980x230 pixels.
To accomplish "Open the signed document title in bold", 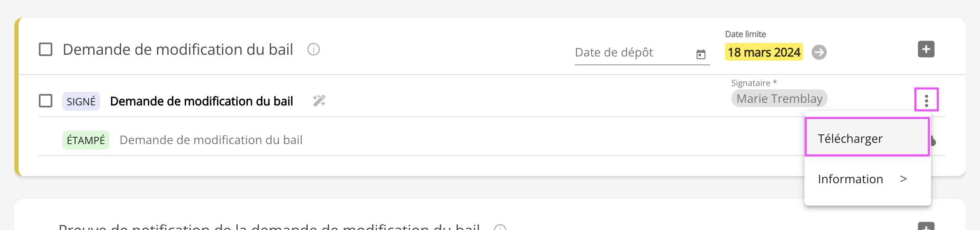I will (x=201, y=102).
